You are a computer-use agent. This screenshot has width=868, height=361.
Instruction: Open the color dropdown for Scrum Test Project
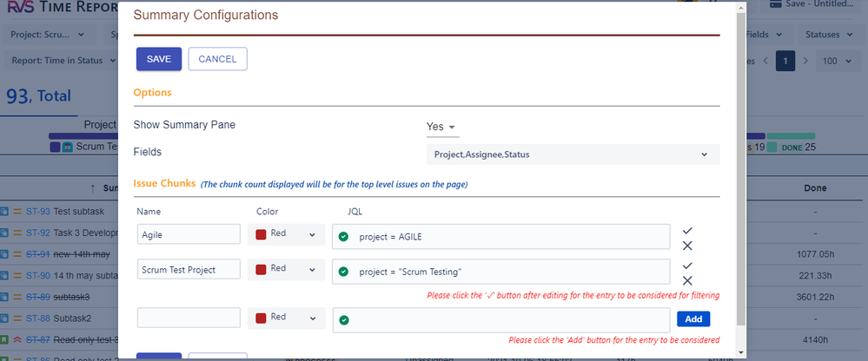click(x=286, y=269)
